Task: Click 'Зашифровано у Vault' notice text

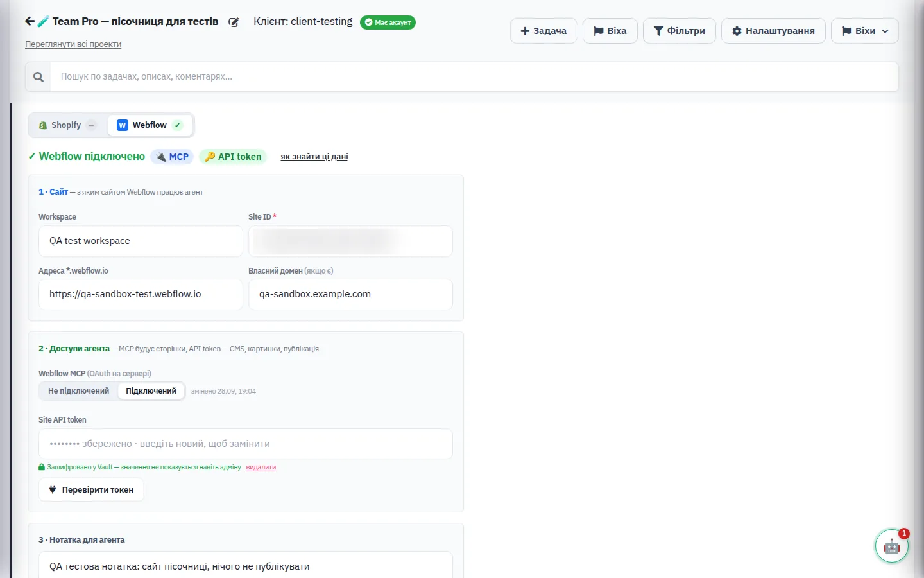Action: [x=144, y=468]
